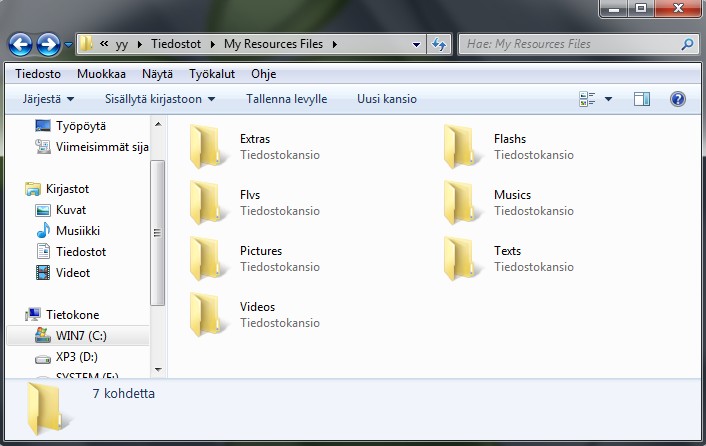Open 'Sisällytä kirjastoon' dropdown
The width and height of the screenshot is (706, 446).
160,99
